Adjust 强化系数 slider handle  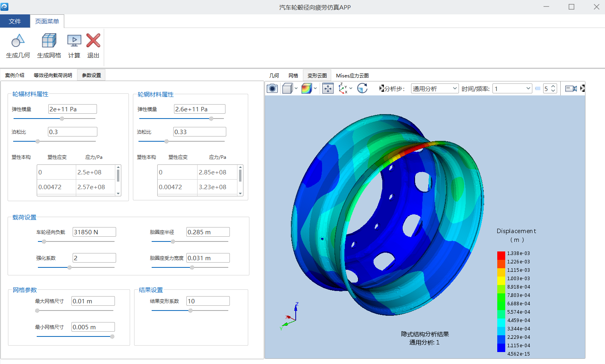point(69,267)
